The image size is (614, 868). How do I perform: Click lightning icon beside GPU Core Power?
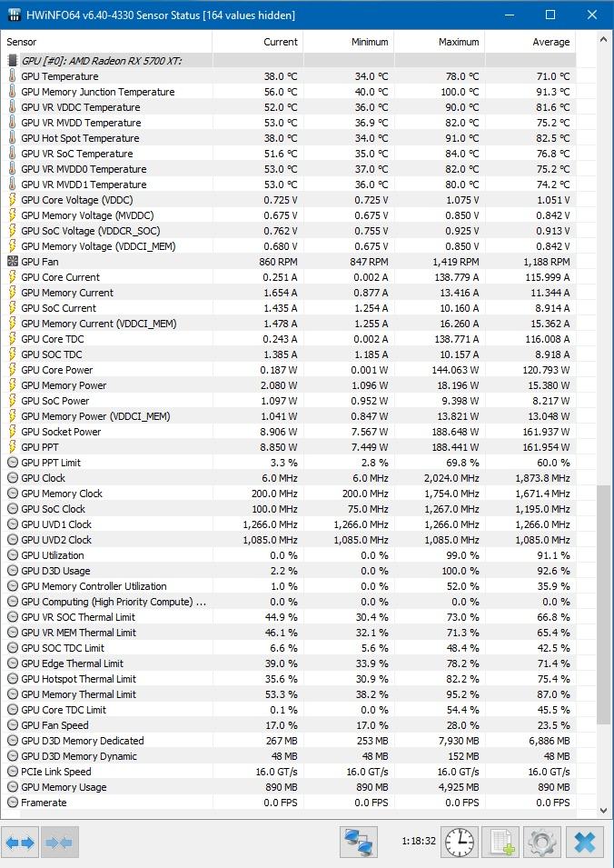click(13, 370)
